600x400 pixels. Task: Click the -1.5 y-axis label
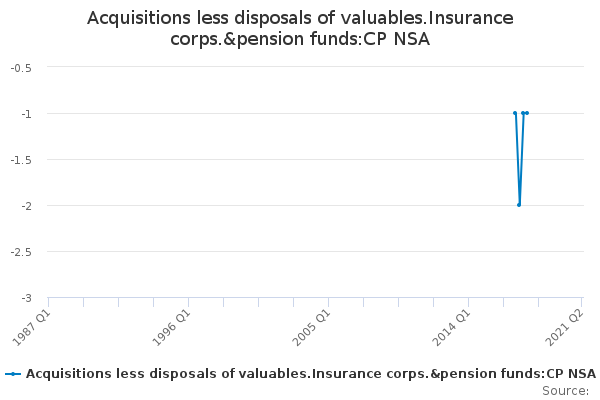(21, 159)
